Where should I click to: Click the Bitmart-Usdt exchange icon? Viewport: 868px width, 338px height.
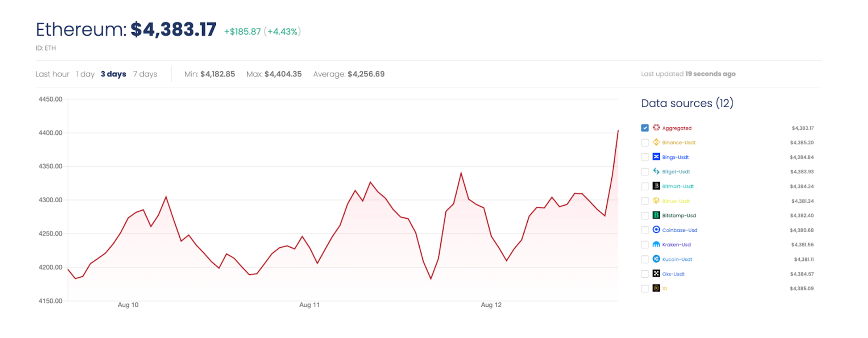(656, 186)
